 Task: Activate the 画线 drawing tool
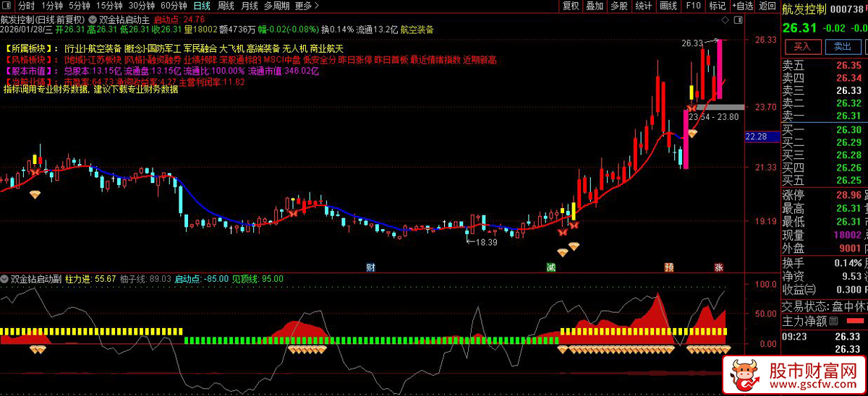coord(668,6)
